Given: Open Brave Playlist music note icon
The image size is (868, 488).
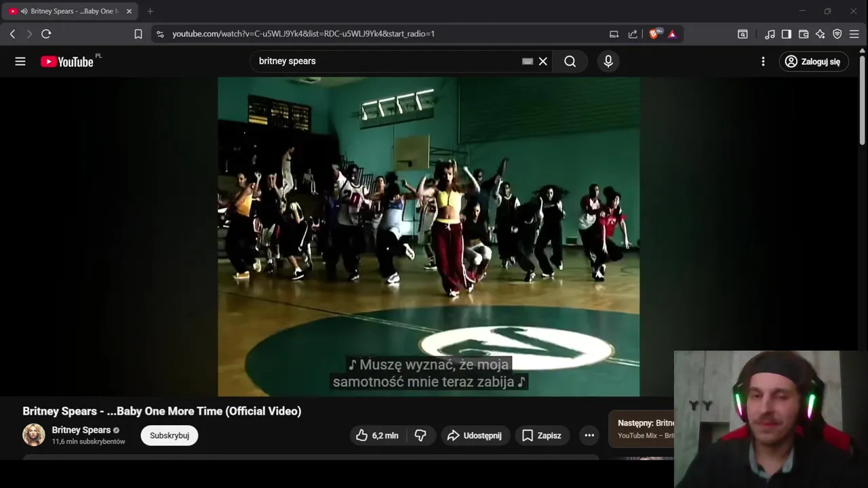Looking at the screenshot, I should (x=770, y=34).
